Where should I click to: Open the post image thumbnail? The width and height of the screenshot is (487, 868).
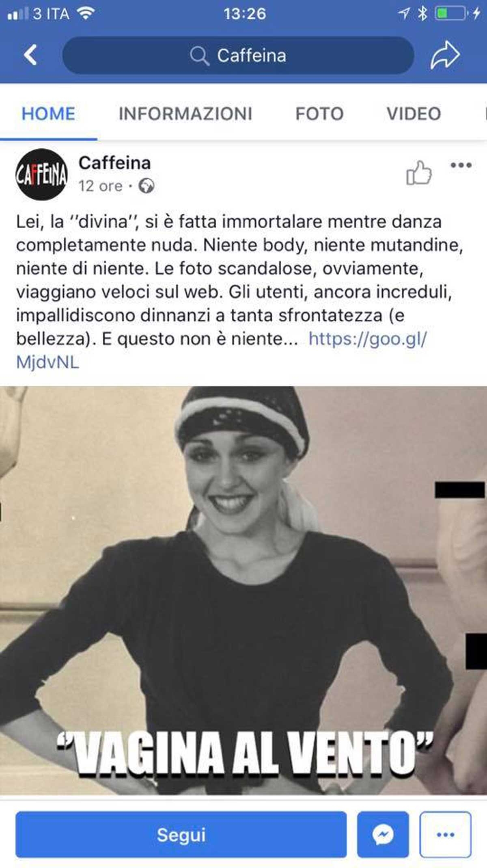243,591
